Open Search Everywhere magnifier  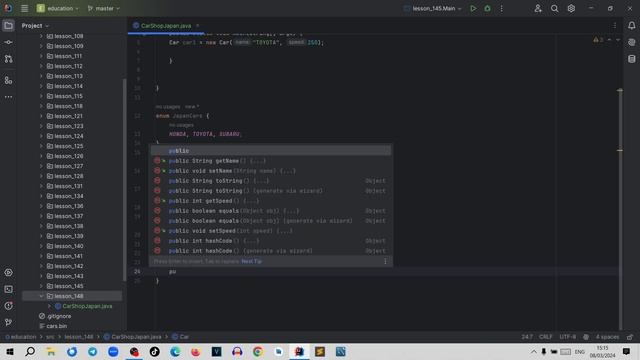[x=554, y=8]
